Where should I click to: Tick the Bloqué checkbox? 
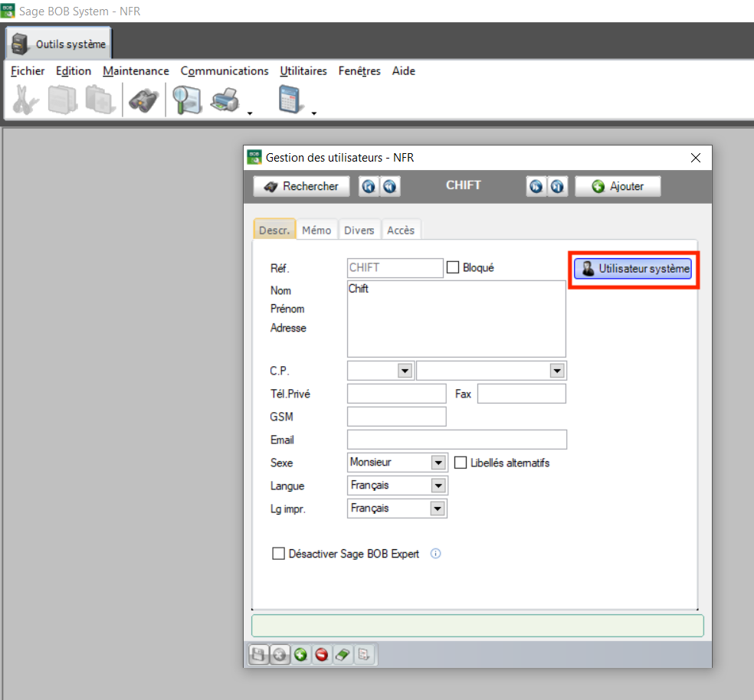point(453,268)
